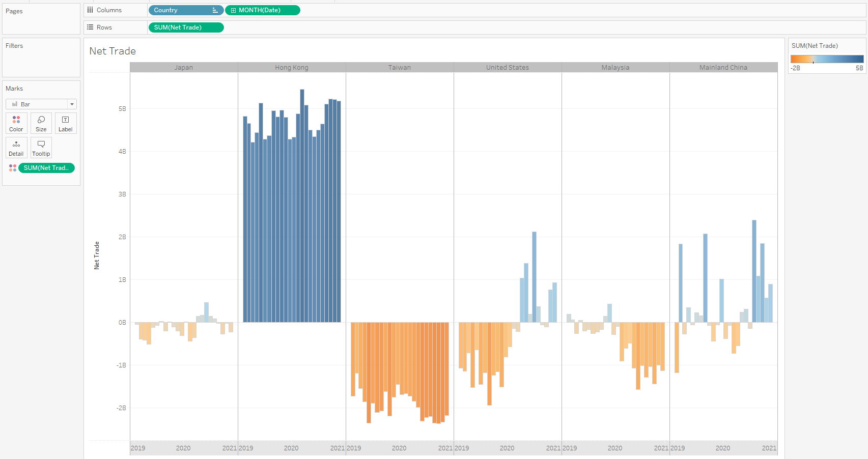Screen dimensions: 868x459
Task: Select the Hong Kong column header
Action: pos(292,67)
